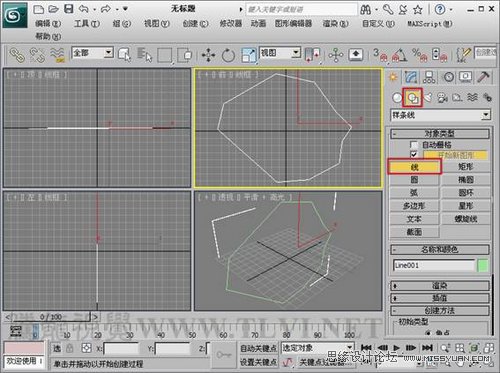Select the Cameras category icon
Viewport: 500px width, 373px height.
click(443, 97)
